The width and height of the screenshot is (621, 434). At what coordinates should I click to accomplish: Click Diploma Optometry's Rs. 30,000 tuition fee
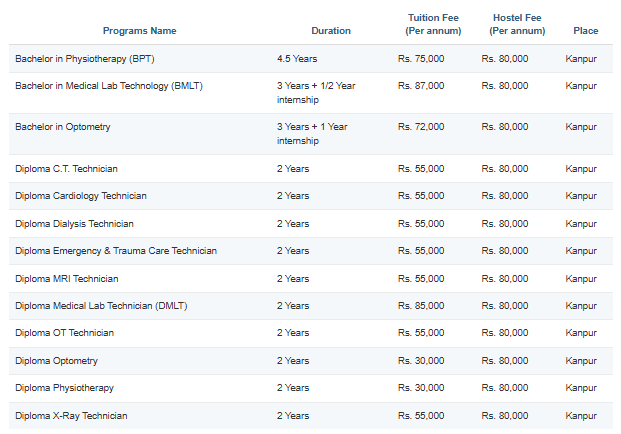421,361
